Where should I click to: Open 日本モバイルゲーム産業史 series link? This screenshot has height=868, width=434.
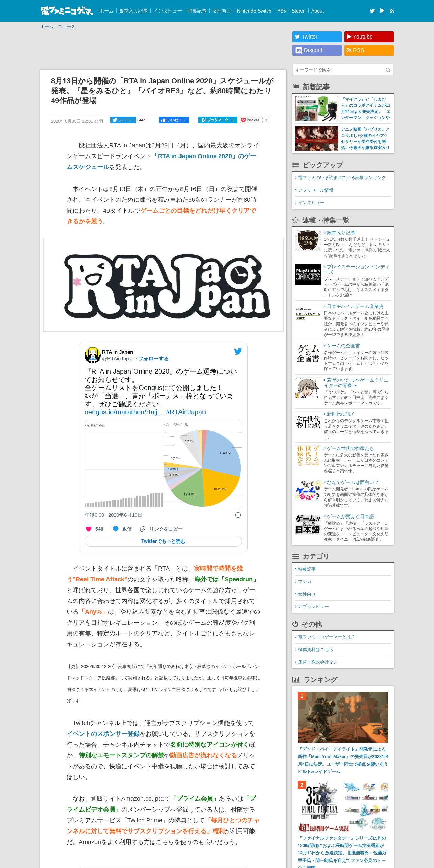point(355,306)
